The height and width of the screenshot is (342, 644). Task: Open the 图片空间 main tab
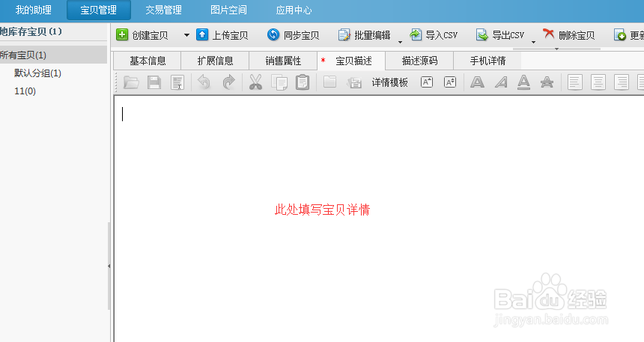click(228, 10)
